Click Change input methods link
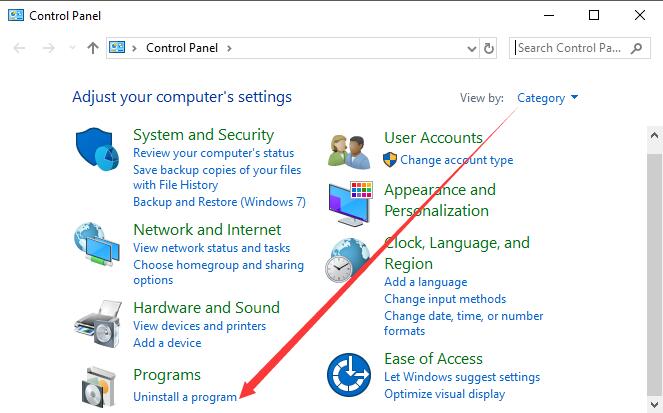Screen dimensions: 663x413 (x=445, y=299)
